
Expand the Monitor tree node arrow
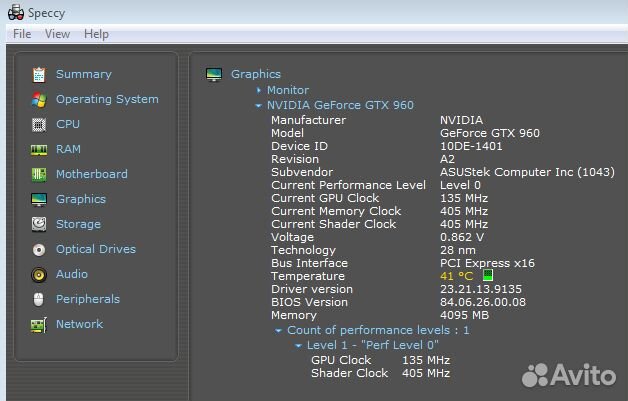259,91
